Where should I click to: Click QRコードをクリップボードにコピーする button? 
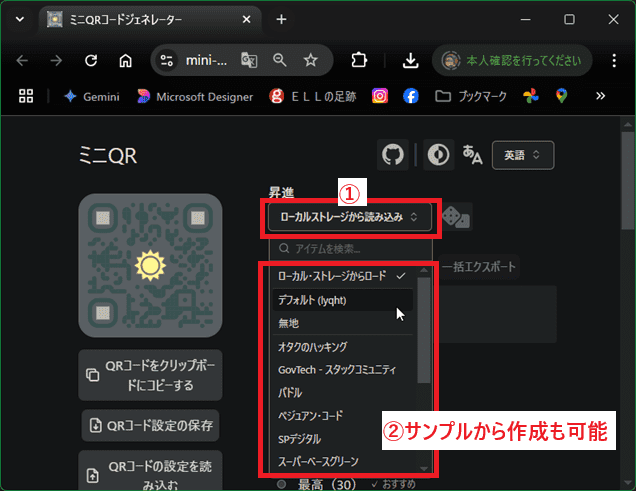(x=150, y=375)
